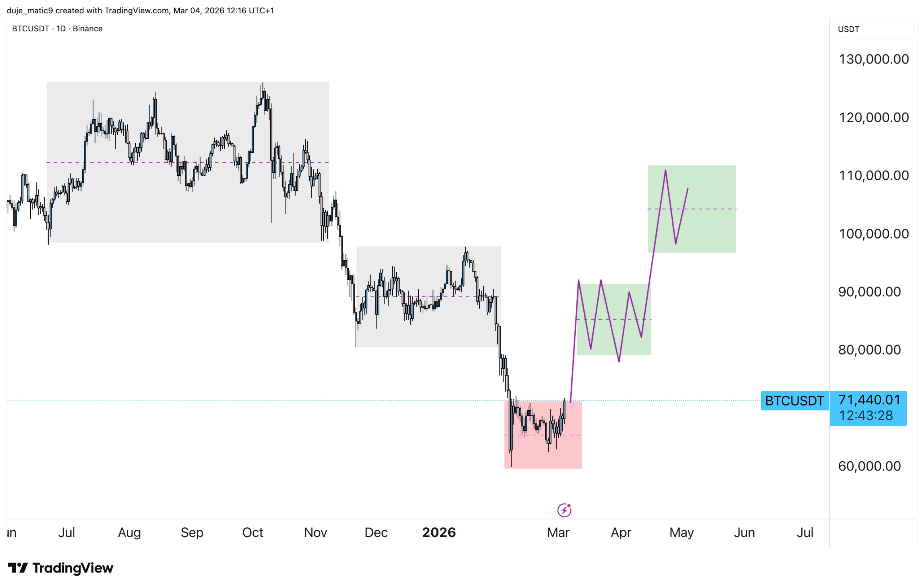Click the BTCUSDT · 1D · Binance title

tap(57, 29)
